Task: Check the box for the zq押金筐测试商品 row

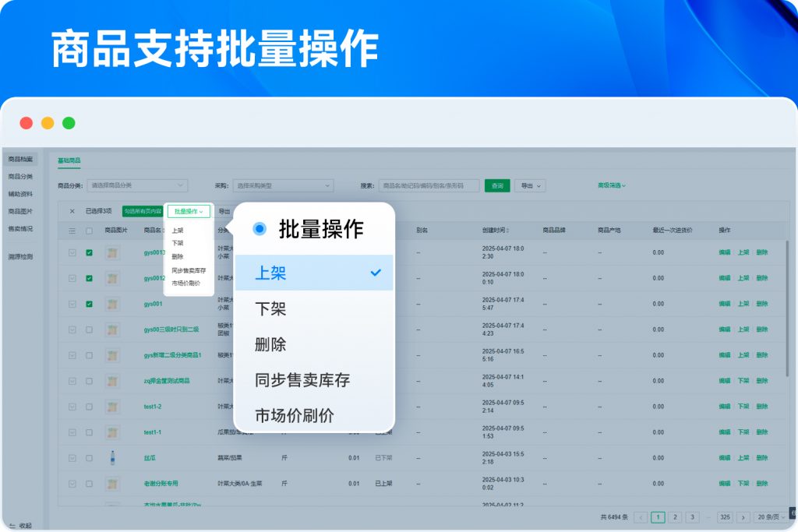Action: (90, 381)
